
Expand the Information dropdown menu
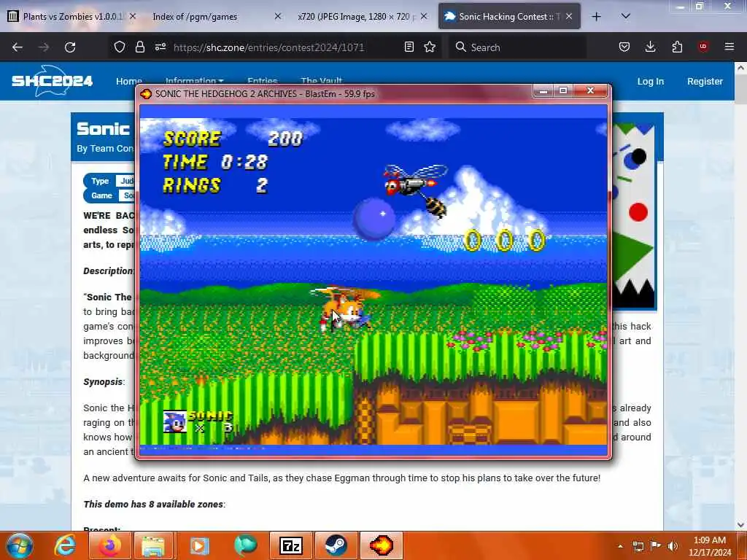pos(194,80)
